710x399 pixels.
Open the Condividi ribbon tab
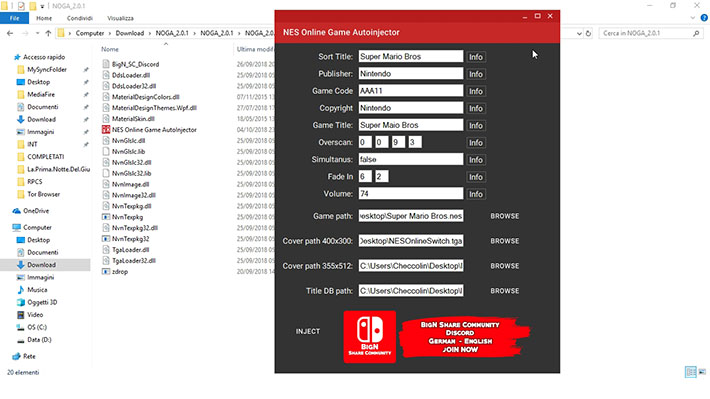pos(80,18)
